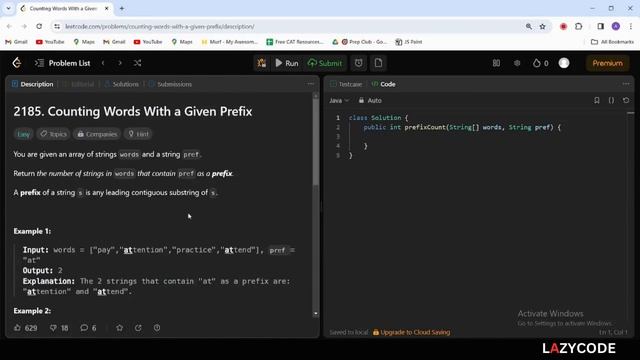Open Chrome three-dot menu
The image size is (640, 360).
click(631, 27)
